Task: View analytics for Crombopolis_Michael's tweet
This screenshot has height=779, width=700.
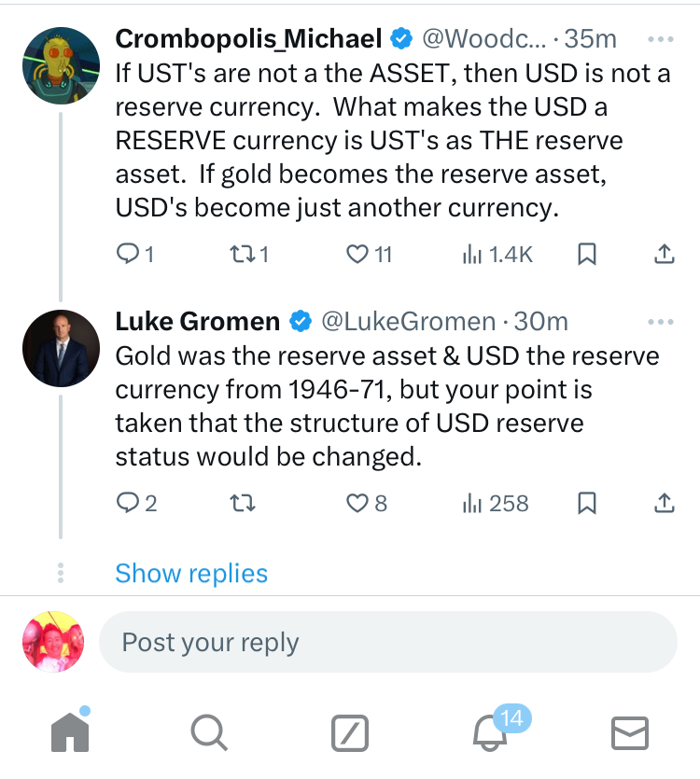Action: coord(497,254)
